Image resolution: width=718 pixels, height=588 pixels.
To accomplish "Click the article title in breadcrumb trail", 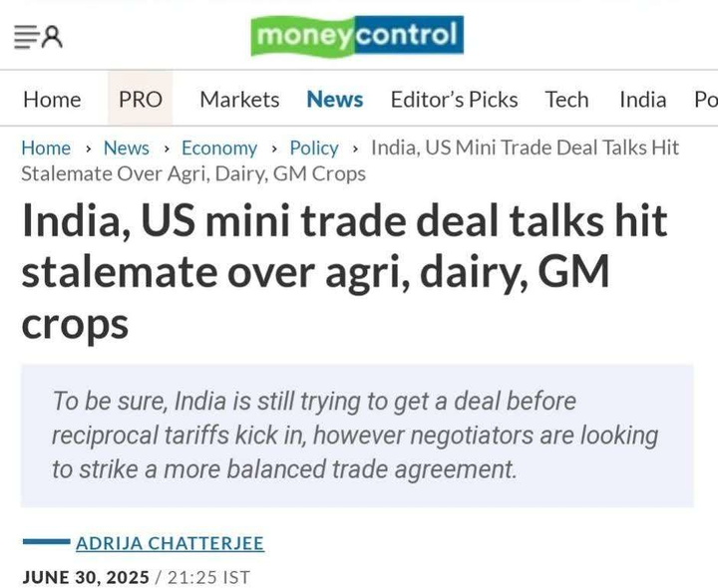I will pyautogui.click(x=350, y=160).
